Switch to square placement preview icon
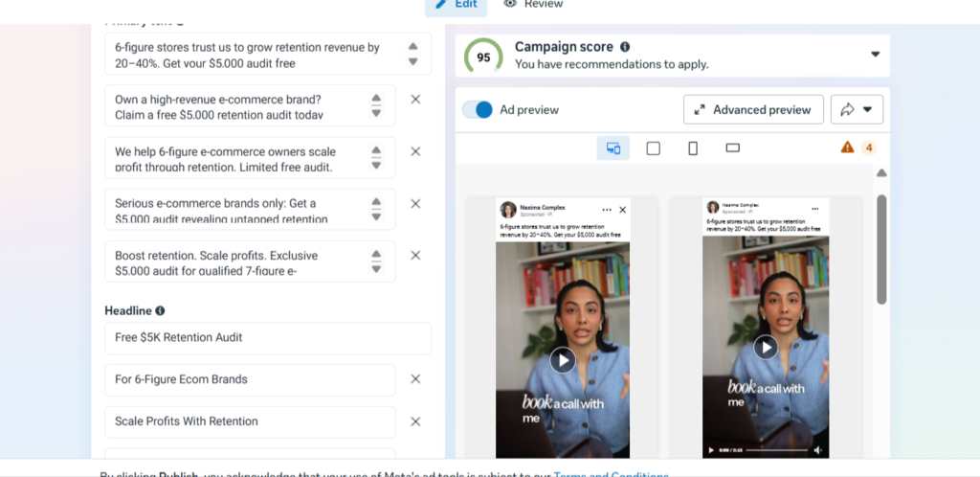The width and height of the screenshot is (980, 477). point(654,148)
